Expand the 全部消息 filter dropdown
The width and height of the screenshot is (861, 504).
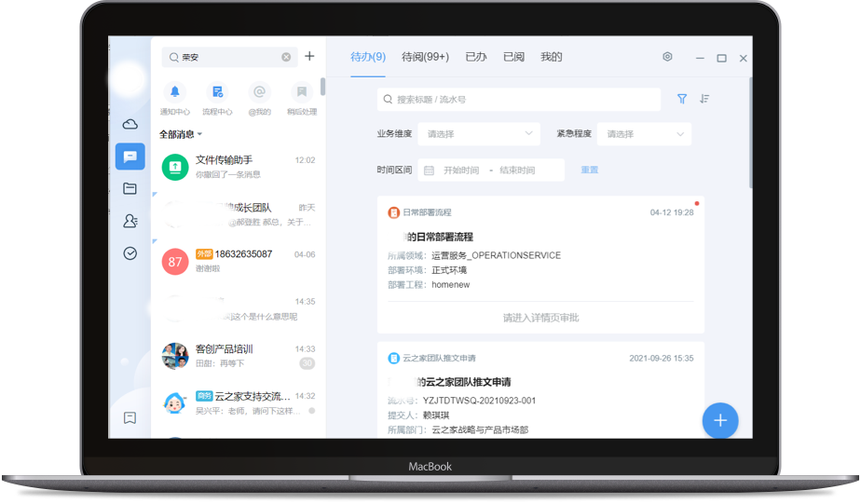point(181,134)
